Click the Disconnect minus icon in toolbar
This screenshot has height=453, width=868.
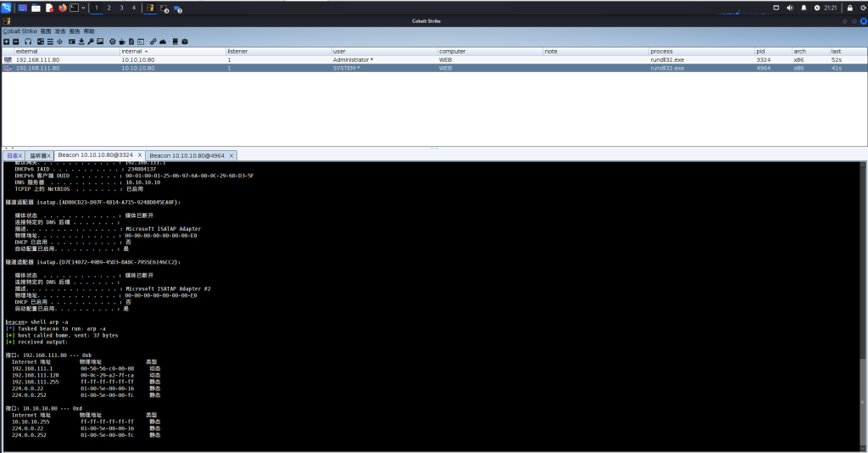(15, 42)
